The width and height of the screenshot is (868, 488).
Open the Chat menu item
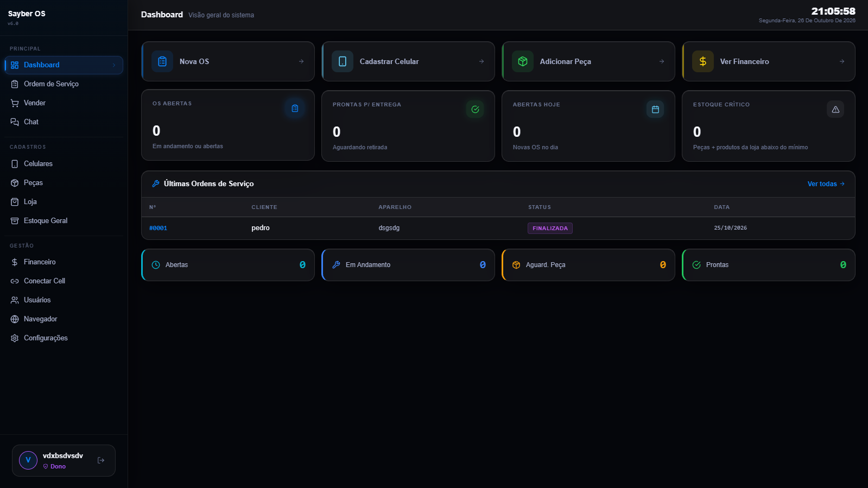pyautogui.click(x=64, y=122)
